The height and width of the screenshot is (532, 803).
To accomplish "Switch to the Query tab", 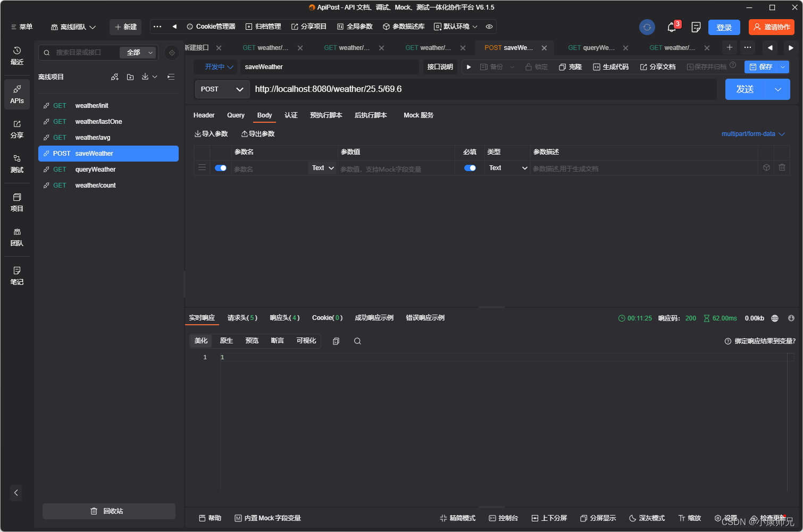I will [236, 115].
